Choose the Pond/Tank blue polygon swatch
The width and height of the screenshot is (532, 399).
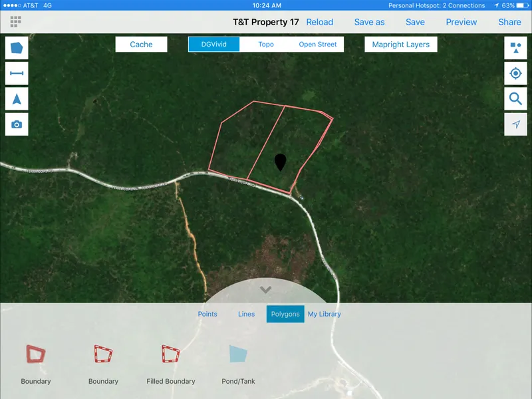tap(238, 354)
